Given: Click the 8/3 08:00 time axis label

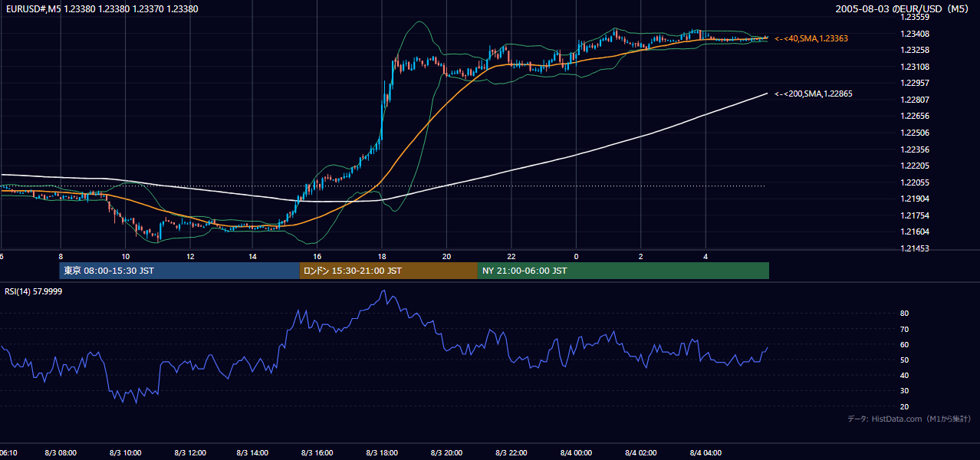Looking at the screenshot, I should pyautogui.click(x=60, y=453).
